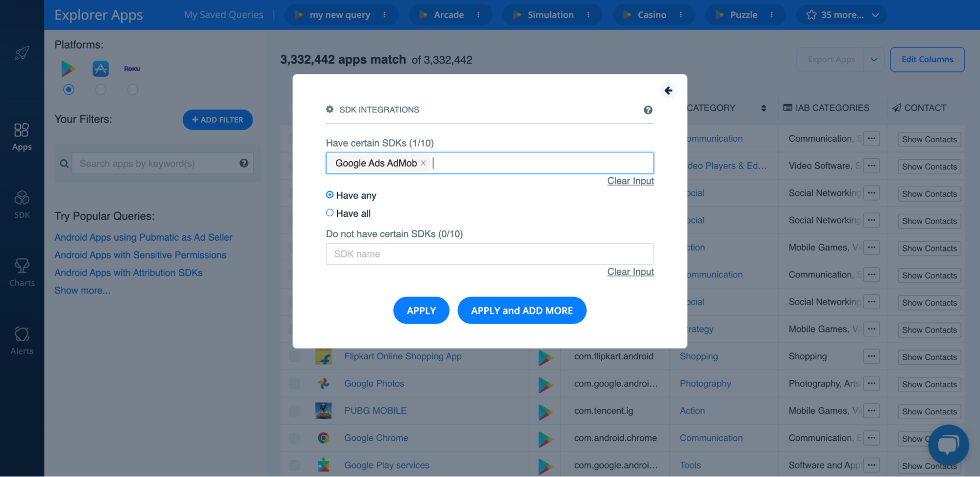The width and height of the screenshot is (980, 477).
Task: Sort by the Category column arrows
Action: coord(763,108)
